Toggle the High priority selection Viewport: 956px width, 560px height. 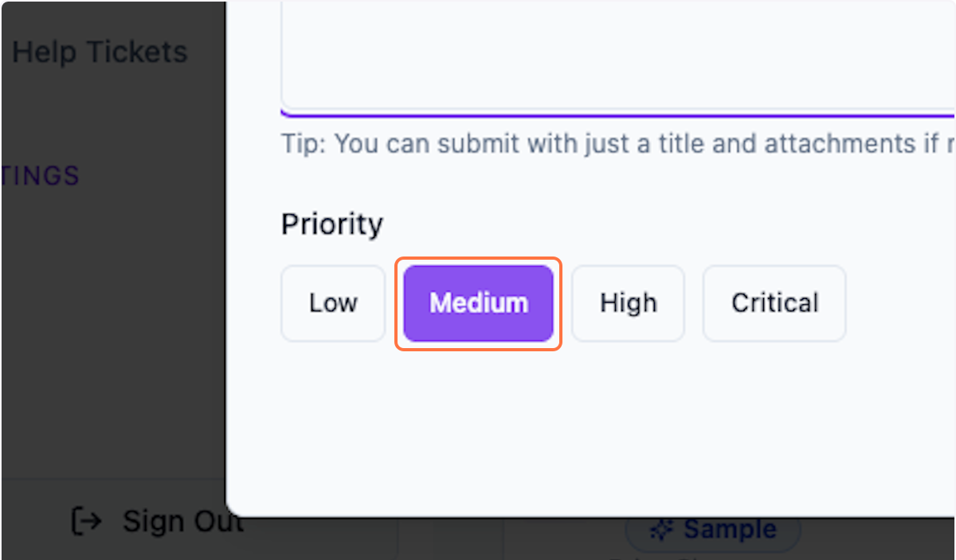click(x=628, y=303)
